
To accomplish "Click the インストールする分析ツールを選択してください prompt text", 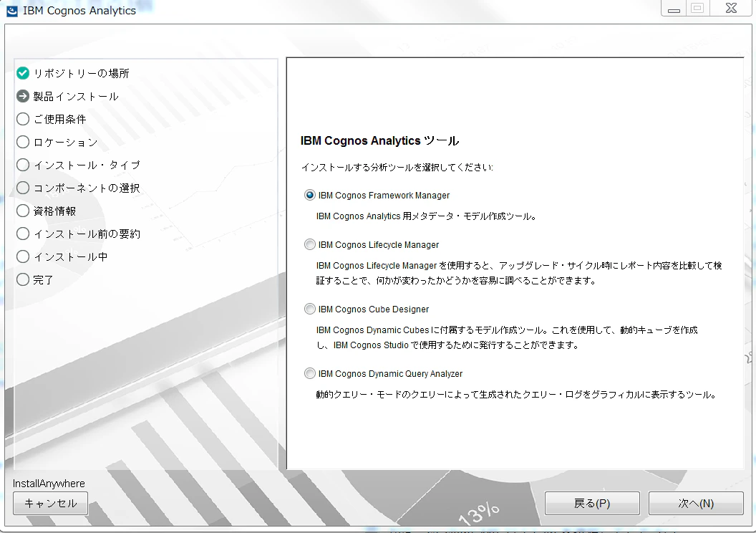I will [397, 168].
